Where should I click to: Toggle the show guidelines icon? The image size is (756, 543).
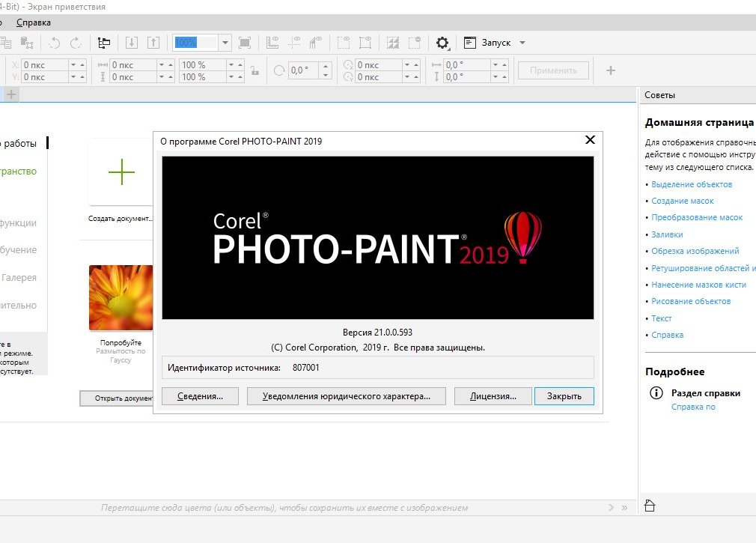(294, 43)
